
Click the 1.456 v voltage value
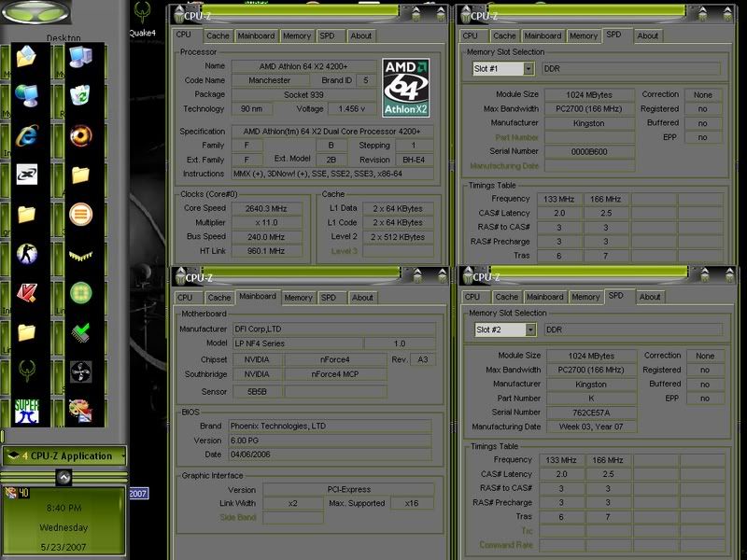coord(352,109)
